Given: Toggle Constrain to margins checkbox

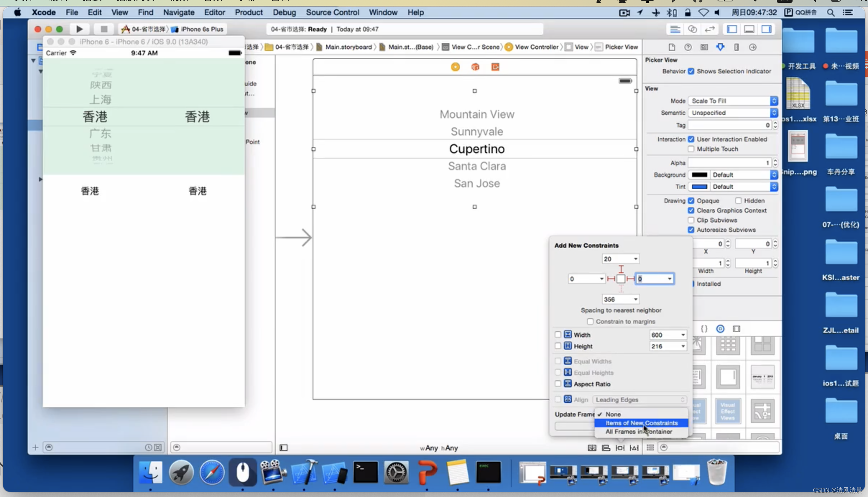Looking at the screenshot, I should click(x=590, y=321).
